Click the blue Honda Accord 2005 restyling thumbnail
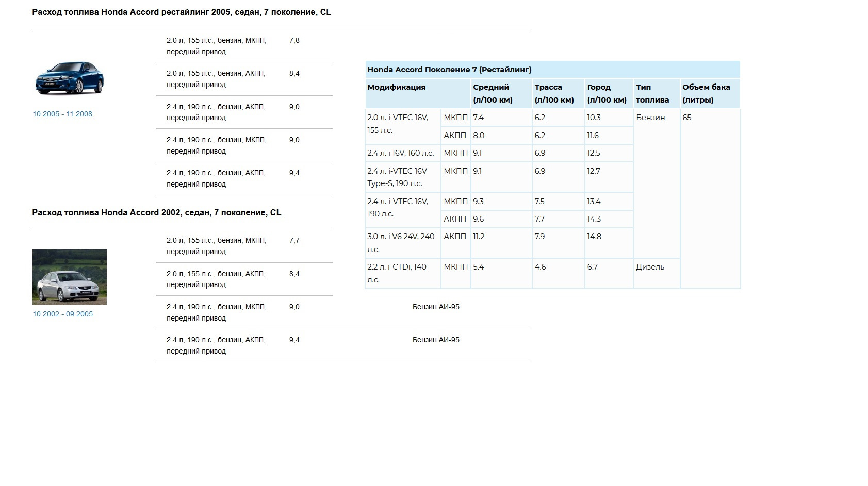Image resolution: width=868 pixels, height=486 pixels. click(x=70, y=78)
